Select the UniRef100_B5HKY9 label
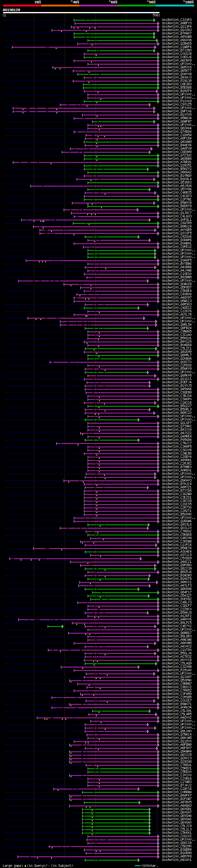 point(176,369)
